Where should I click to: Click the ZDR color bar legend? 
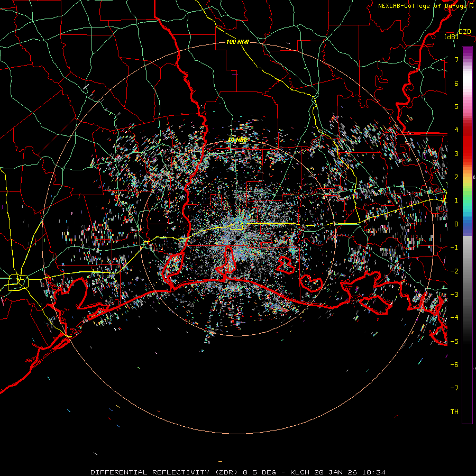point(467,235)
